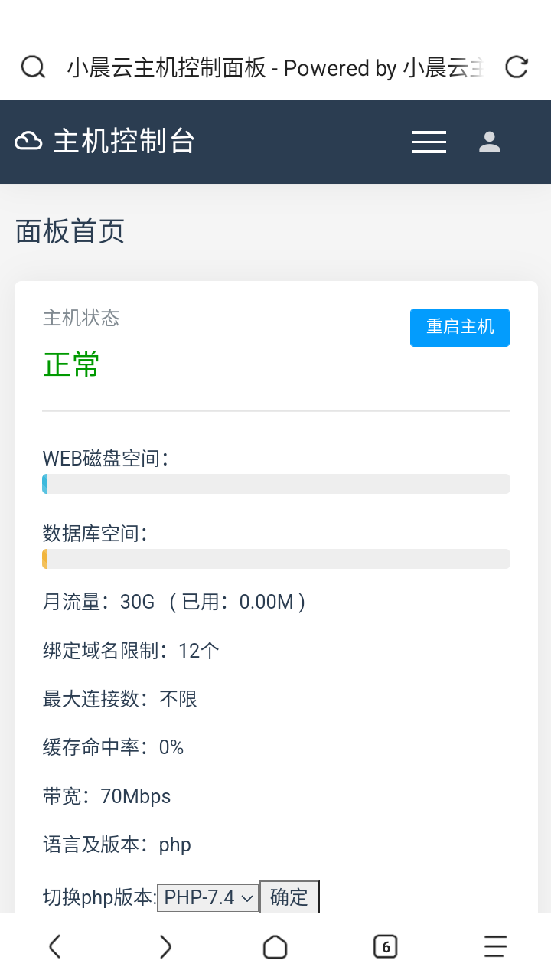Open the browser home page icon
Viewport: 551px width, 980px height.
tap(275, 947)
